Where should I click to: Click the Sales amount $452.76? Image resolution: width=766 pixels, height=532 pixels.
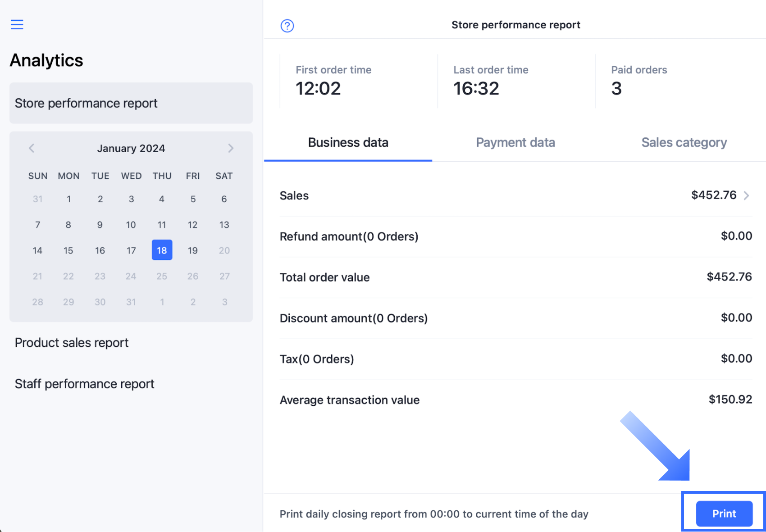713,195
